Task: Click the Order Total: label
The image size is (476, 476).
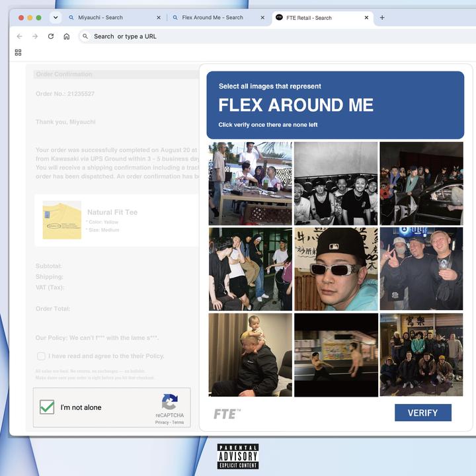Action: click(x=53, y=309)
